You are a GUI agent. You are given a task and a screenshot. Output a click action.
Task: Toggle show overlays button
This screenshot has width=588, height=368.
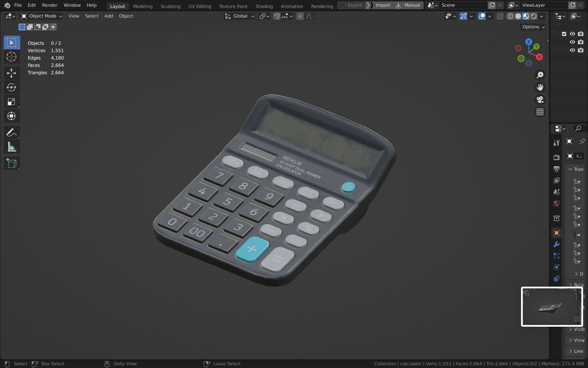coord(482,16)
